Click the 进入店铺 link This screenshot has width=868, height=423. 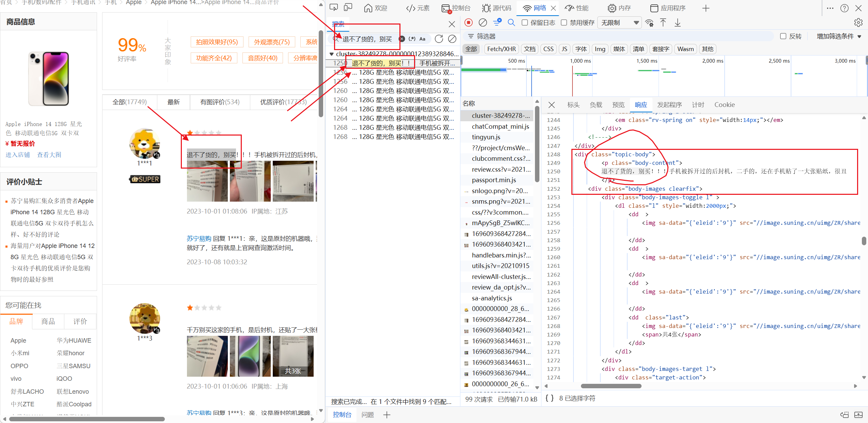[x=18, y=155]
